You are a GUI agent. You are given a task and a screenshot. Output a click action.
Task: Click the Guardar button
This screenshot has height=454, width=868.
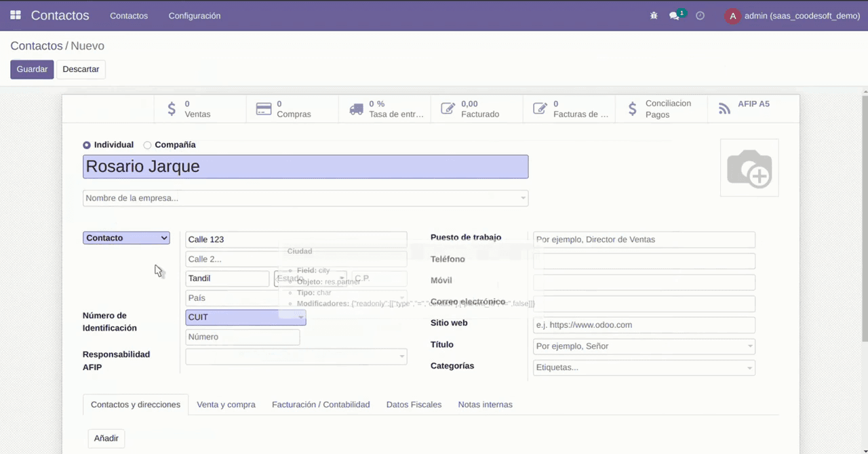click(32, 69)
